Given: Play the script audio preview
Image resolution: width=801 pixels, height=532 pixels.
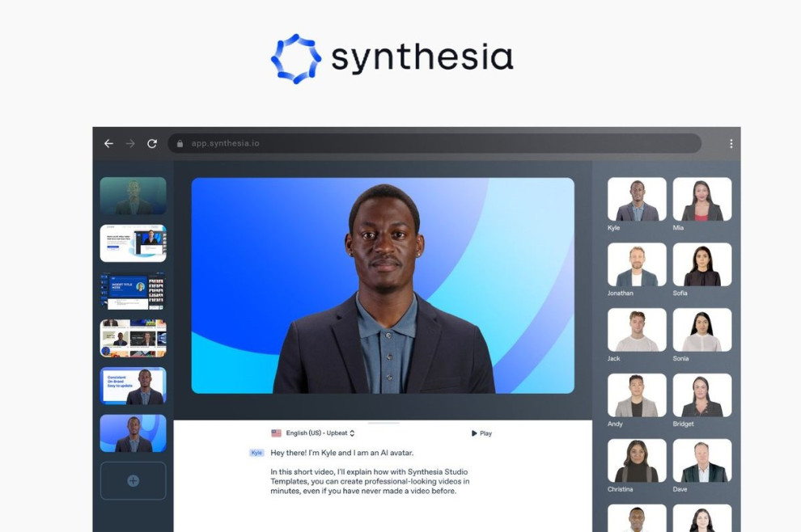Looking at the screenshot, I should 481,433.
